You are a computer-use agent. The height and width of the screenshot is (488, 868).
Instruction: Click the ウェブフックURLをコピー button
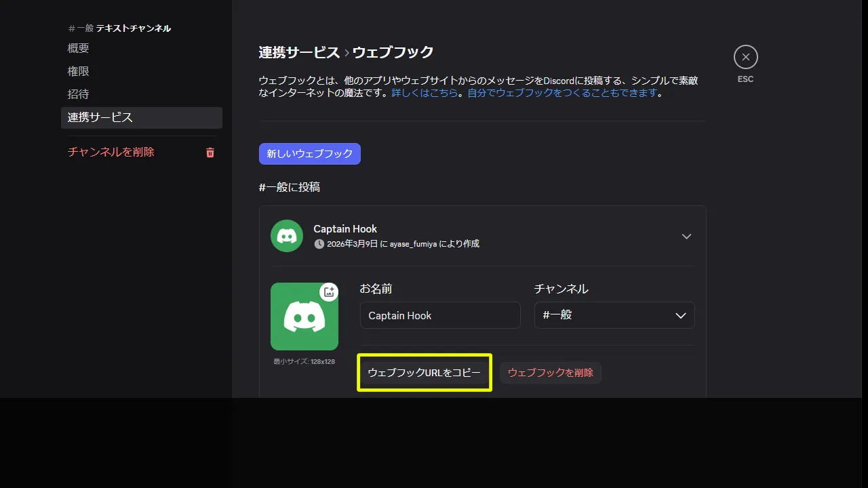pos(425,372)
